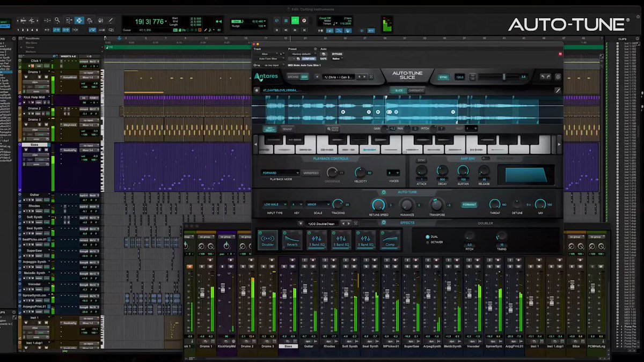Click the Auto-Tune Slice redo arrow
Screen dimensions: 644x362
pos(548,77)
